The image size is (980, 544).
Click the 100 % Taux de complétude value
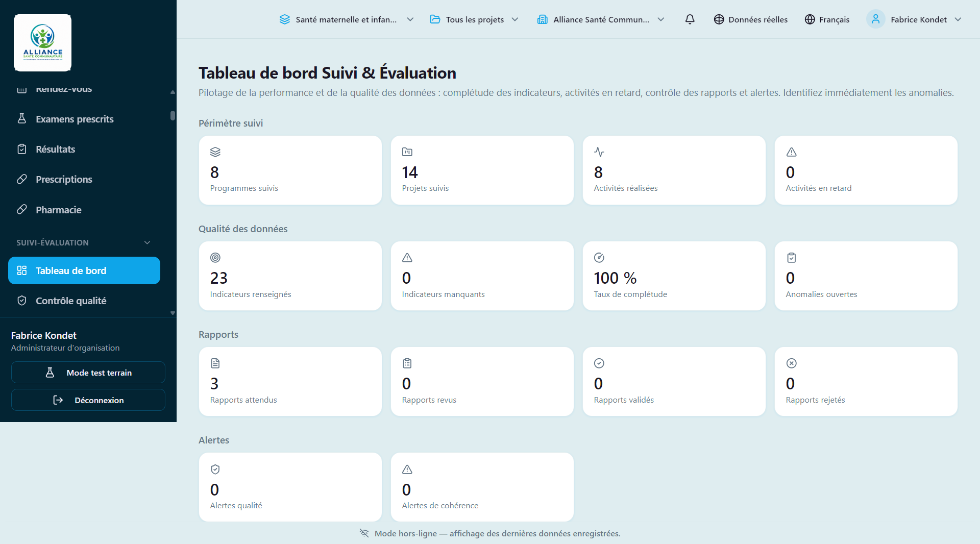(615, 278)
